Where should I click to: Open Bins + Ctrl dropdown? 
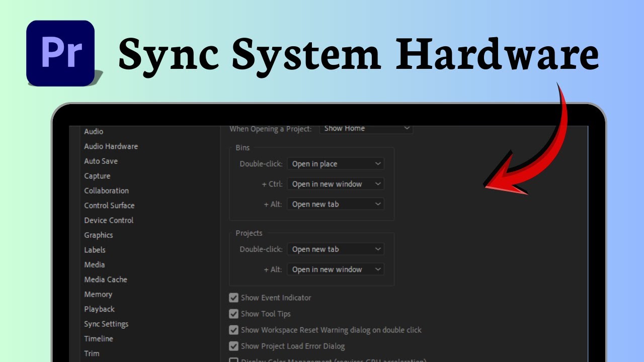tap(336, 184)
